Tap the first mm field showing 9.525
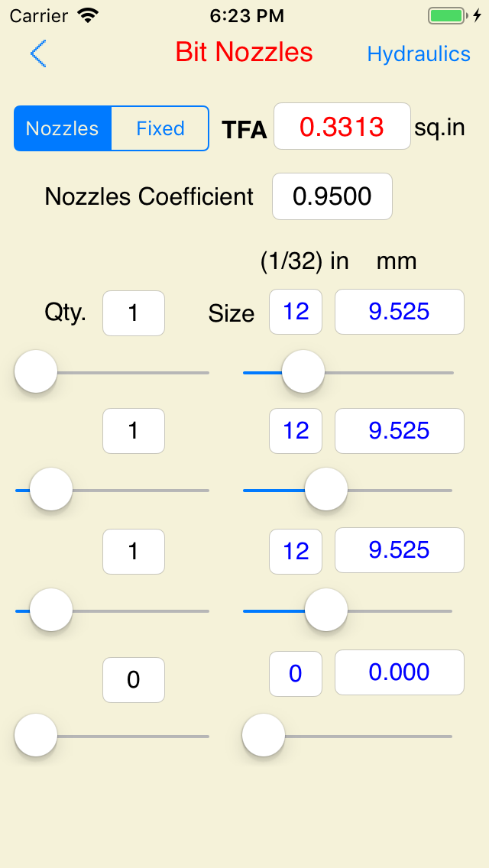The height and width of the screenshot is (868, 489). [399, 312]
